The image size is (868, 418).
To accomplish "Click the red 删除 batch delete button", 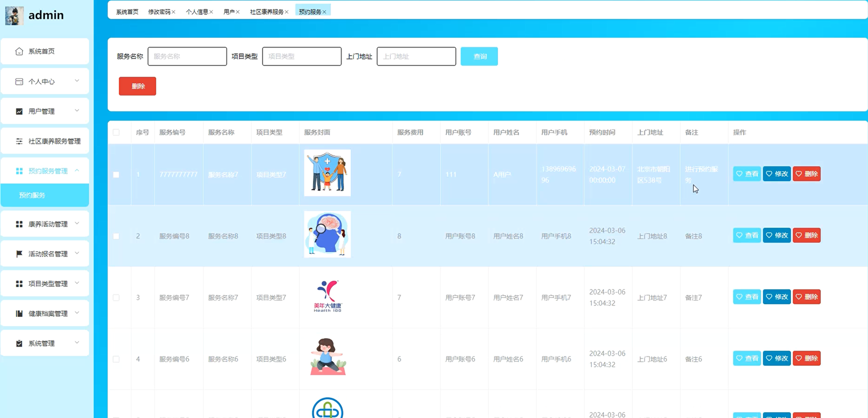I will click(x=137, y=86).
